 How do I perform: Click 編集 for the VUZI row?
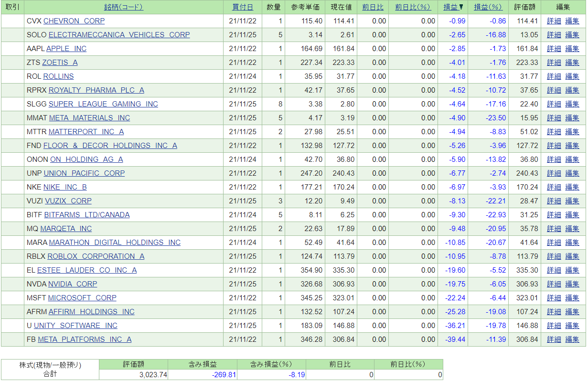tap(572, 201)
